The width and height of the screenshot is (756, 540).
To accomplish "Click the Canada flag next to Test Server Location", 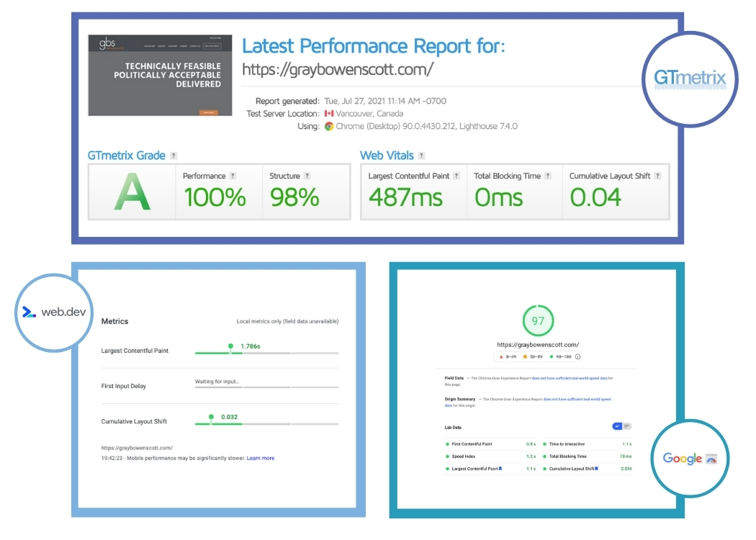I will [328, 112].
